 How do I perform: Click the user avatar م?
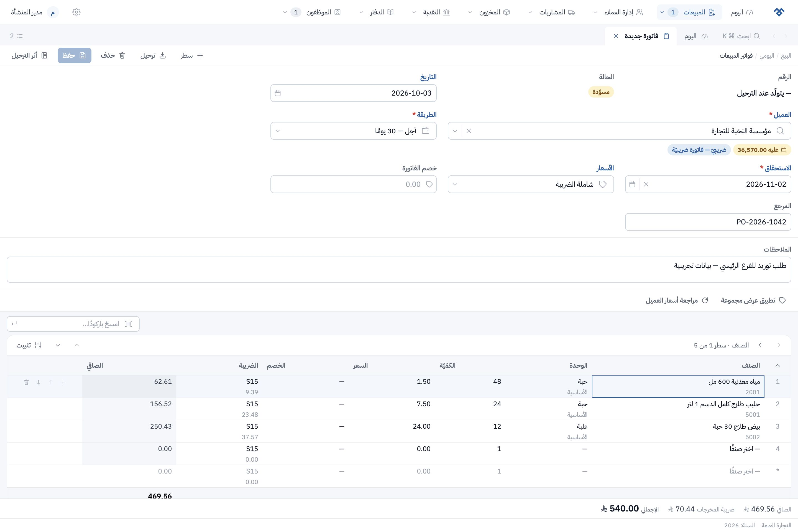click(53, 12)
